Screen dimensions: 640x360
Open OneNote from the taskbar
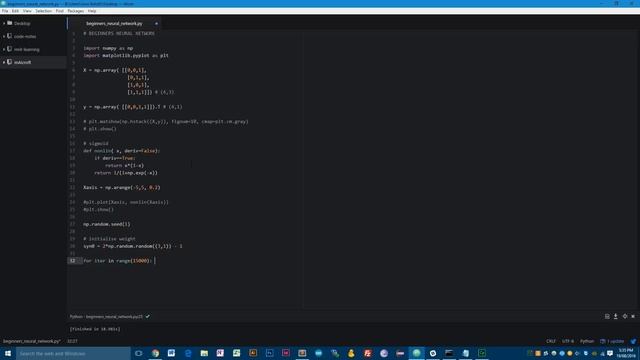point(220,353)
